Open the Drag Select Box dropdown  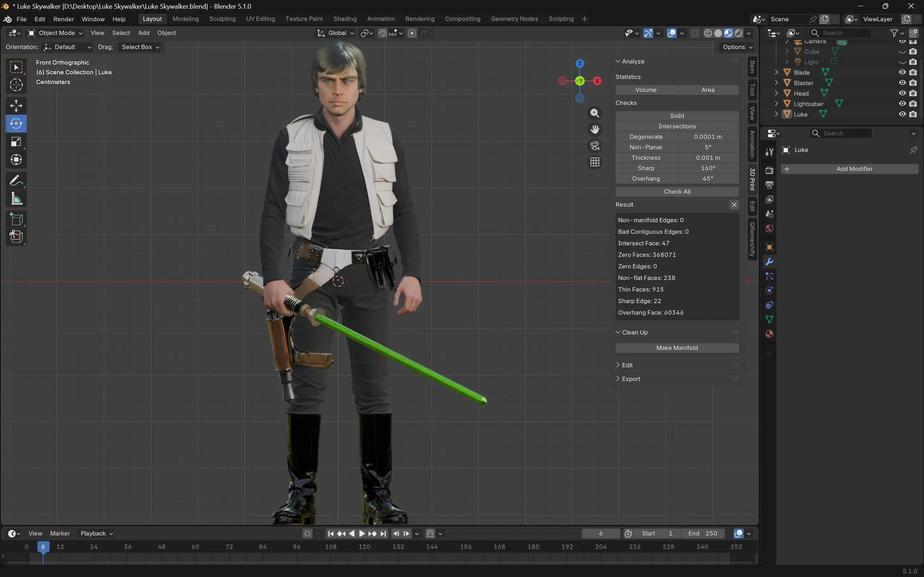pos(140,47)
